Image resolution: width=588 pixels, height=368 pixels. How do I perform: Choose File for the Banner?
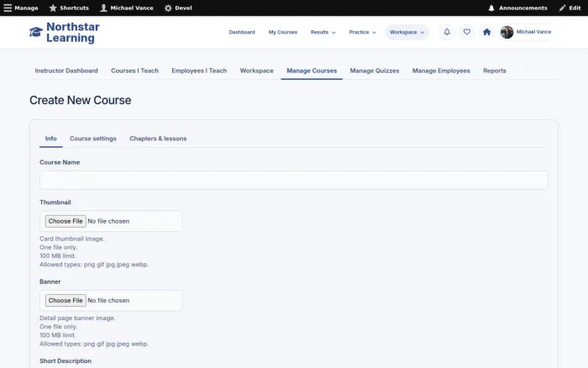[x=66, y=300]
